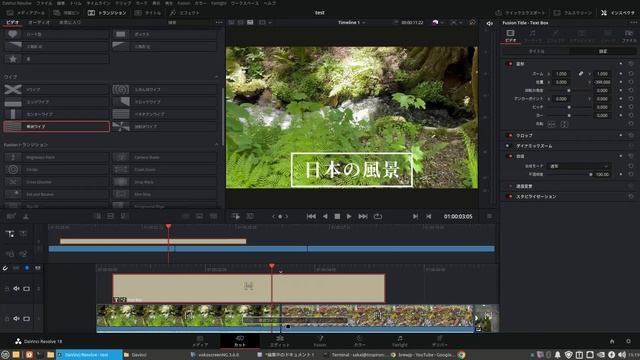Click the Home icon at bottom right
This screenshot has width=640, height=360.
[x=612, y=341]
